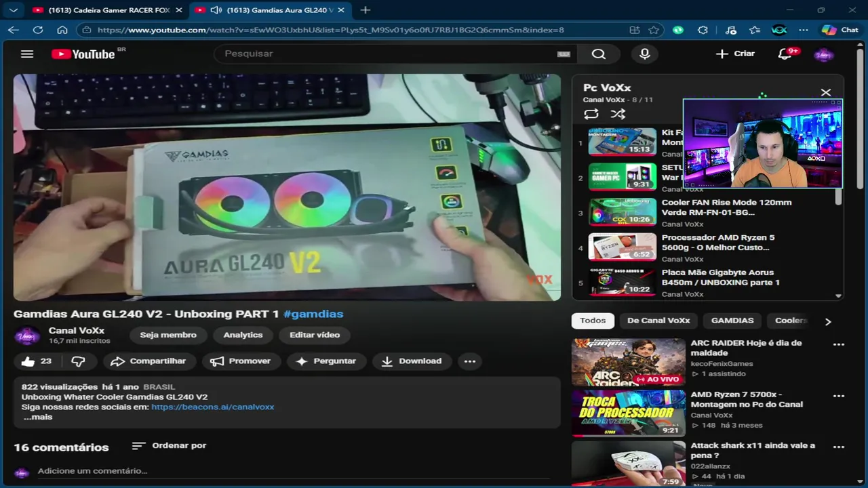The width and height of the screenshot is (868, 488).
Task: Open ARC RAIDER live video thumbnail
Action: (629, 363)
